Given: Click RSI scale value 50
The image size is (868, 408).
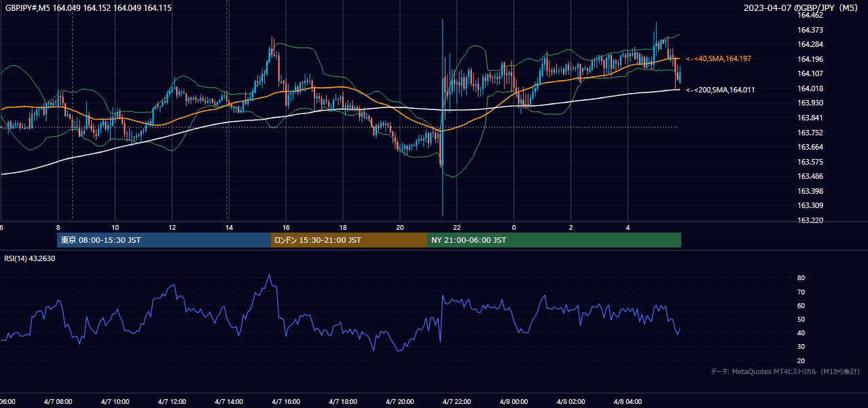Looking at the screenshot, I should pos(801,319).
